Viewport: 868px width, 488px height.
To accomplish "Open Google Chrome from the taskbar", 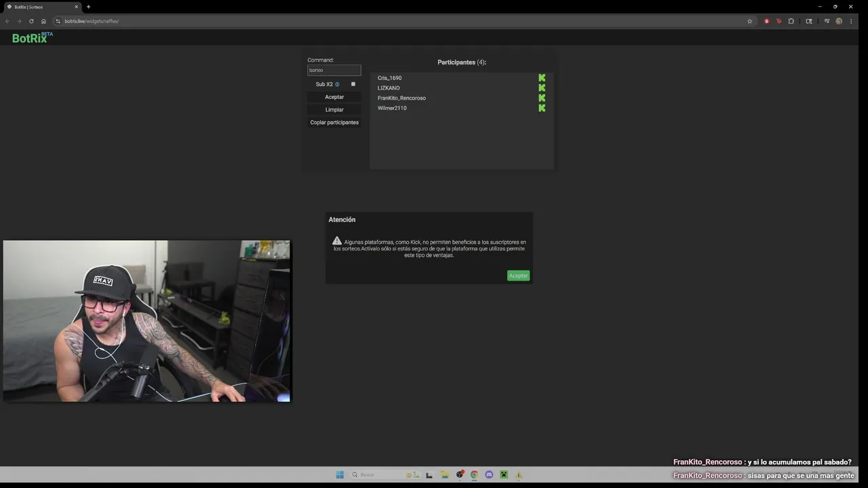I will [x=474, y=474].
